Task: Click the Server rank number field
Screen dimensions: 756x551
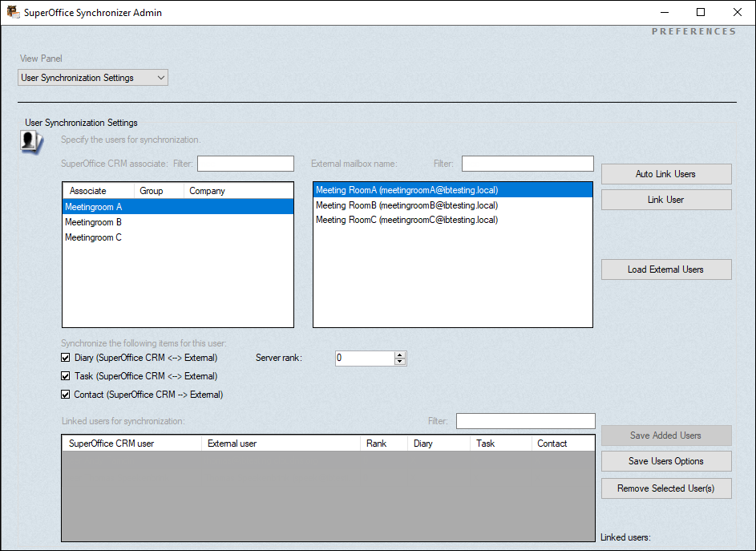Action: [x=365, y=358]
